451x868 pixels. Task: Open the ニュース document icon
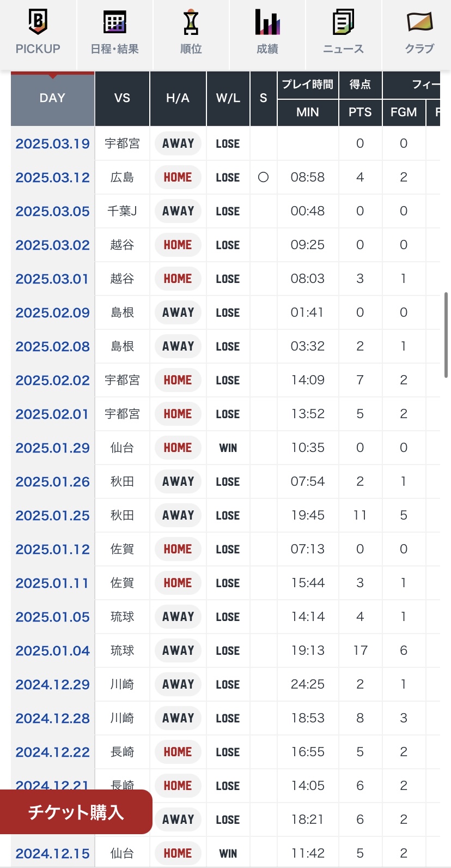[343, 23]
